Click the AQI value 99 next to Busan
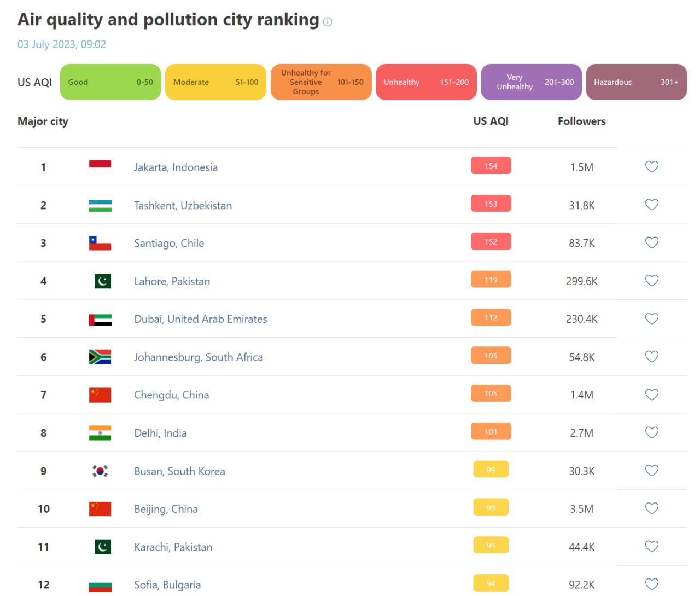Viewport: 700px width, 596px height. [491, 469]
